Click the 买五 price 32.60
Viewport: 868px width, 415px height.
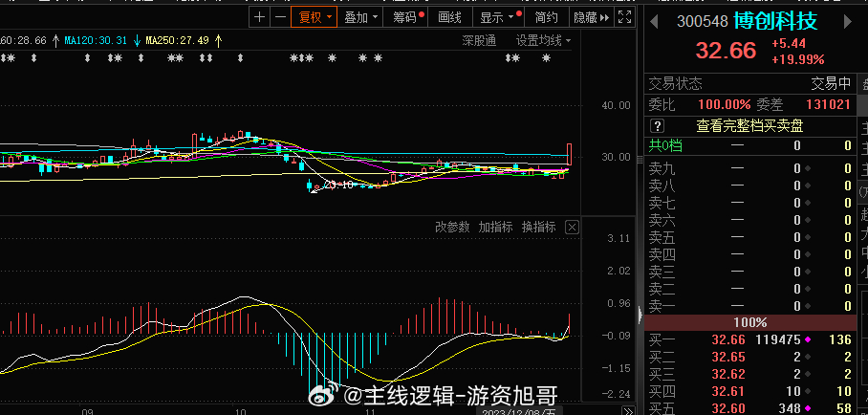click(728, 409)
